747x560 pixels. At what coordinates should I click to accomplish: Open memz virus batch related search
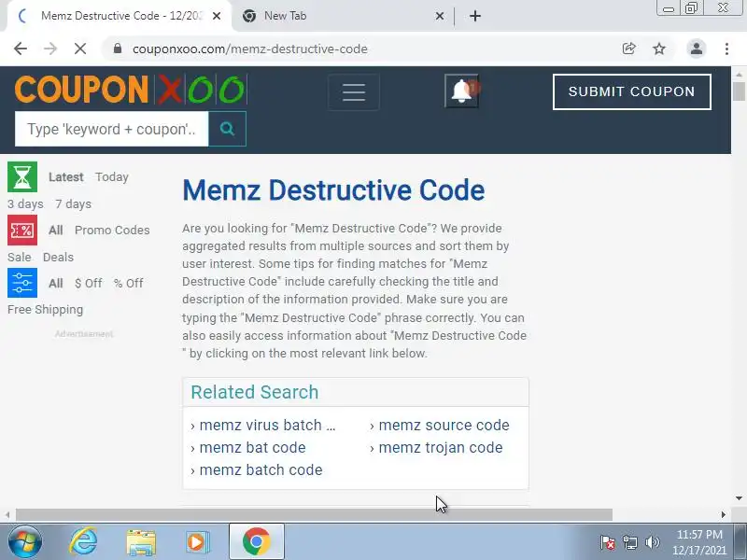267,425
